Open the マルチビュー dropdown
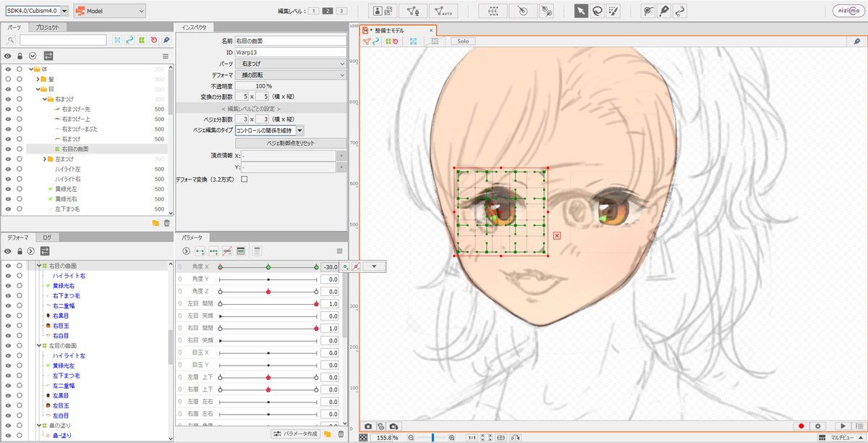 pyautogui.click(x=842, y=438)
